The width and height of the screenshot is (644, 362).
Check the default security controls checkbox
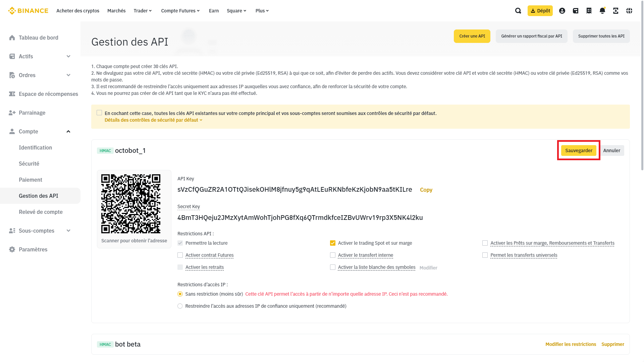click(99, 113)
